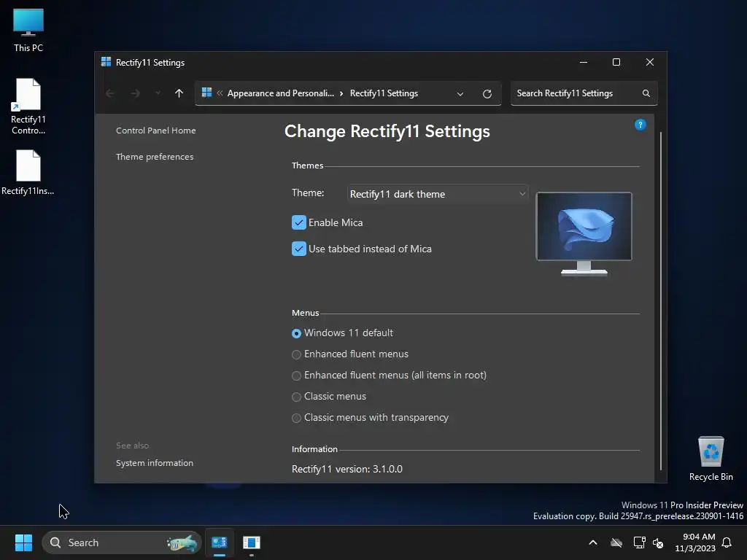Open the Recycle Bin icon
This screenshot has width=747, height=560.
click(x=711, y=459)
